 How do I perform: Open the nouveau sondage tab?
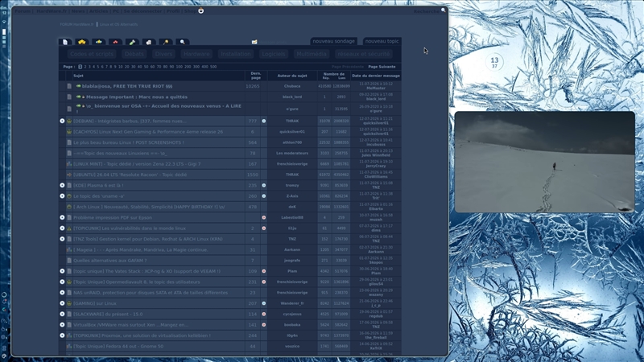333,41
